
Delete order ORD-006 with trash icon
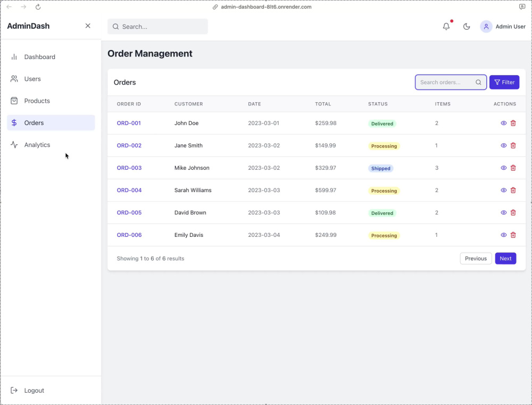(513, 235)
